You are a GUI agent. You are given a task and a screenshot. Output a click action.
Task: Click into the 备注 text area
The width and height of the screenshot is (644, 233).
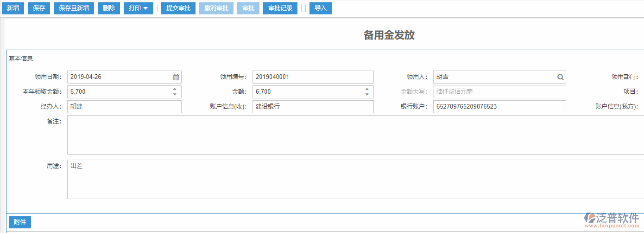pyautogui.click(x=352, y=135)
